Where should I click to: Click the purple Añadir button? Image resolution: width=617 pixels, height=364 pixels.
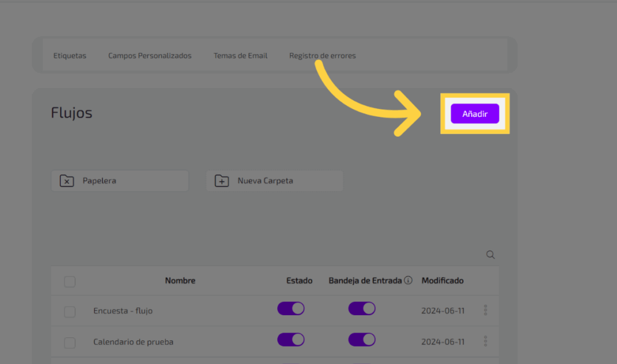tap(475, 114)
